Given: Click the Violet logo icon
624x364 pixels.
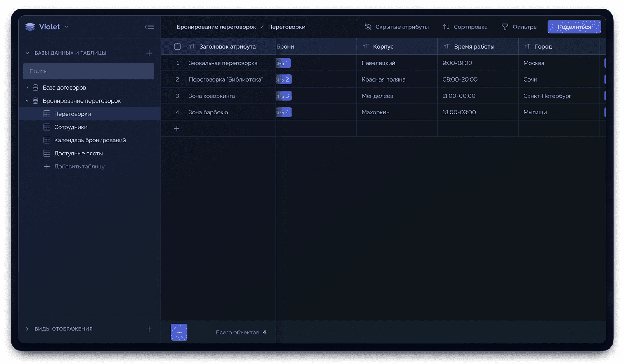Looking at the screenshot, I should point(30,27).
